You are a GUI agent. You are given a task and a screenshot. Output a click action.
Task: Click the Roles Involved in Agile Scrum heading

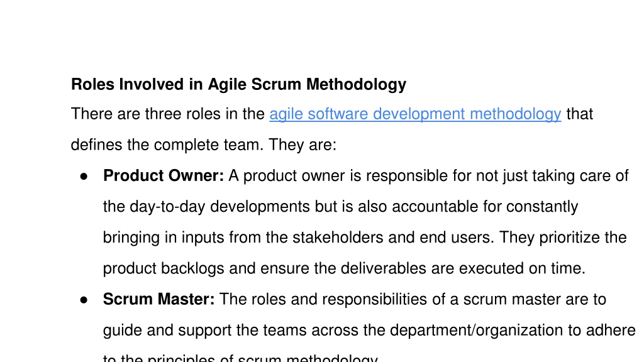[238, 84]
